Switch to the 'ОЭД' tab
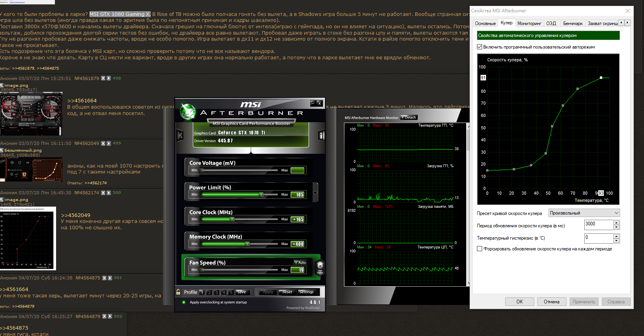Screen dimensions: 644x336 click(x=551, y=23)
